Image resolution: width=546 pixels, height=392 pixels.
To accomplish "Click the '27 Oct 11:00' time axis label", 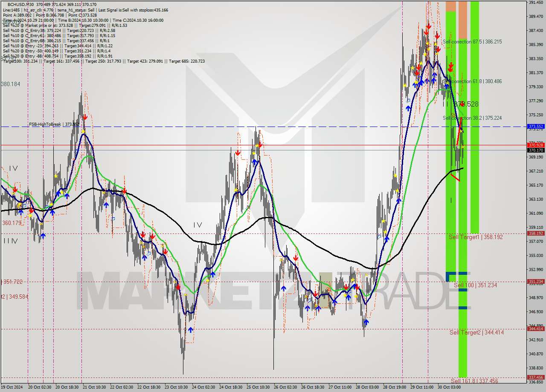I will 340,387.
